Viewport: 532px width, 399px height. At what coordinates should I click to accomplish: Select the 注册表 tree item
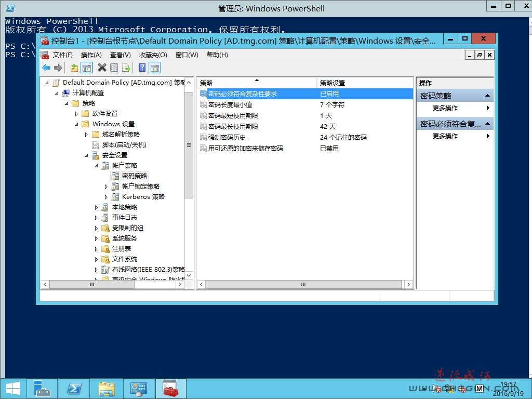click(122, 249)
